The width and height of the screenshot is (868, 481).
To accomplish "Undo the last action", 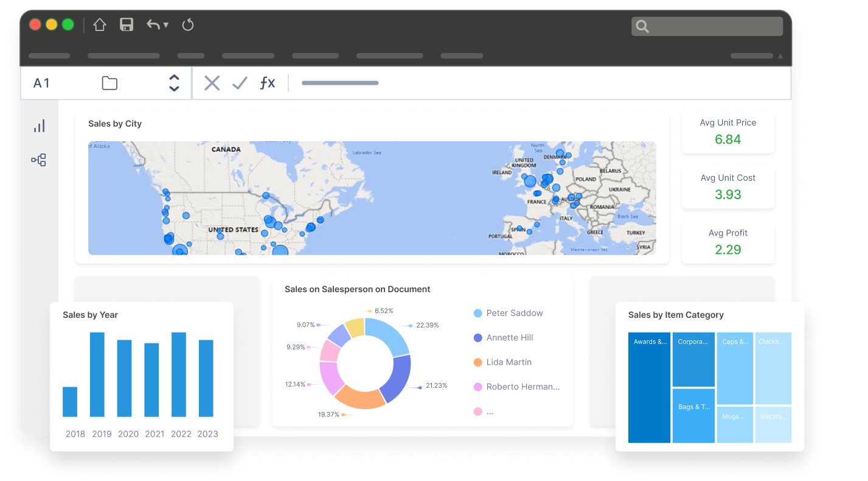I will [x=155, y=25].
